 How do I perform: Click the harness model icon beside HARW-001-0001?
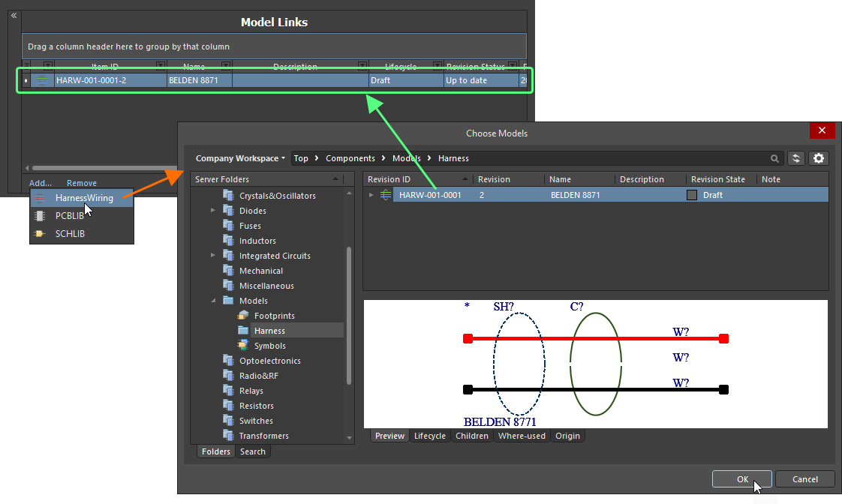click(x=385, y=194)
